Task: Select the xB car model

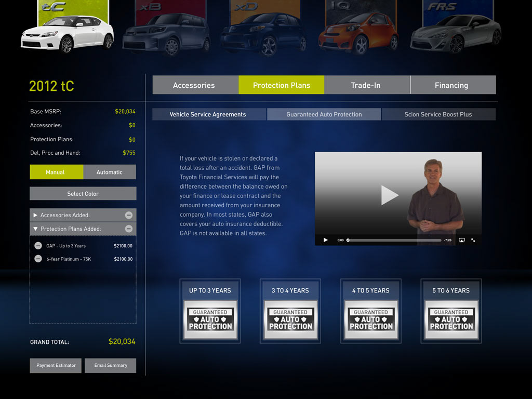Action: [166, 34]
